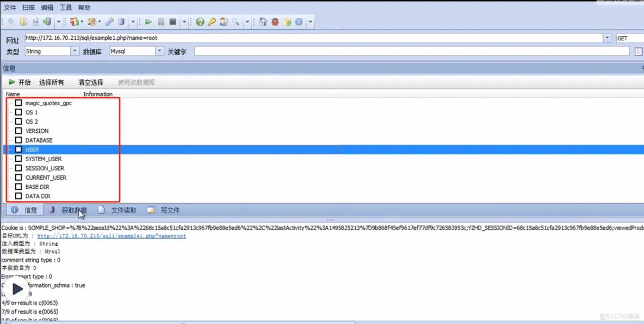644x324 pixels.
Task: Switch to the 文件读取 tab
Action: point(117,210)
